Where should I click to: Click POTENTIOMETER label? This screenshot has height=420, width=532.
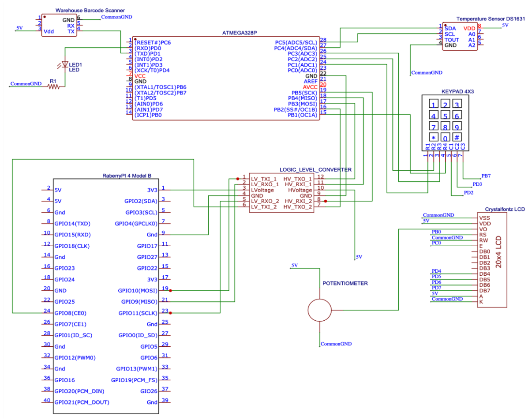click(x=345, y=283)
